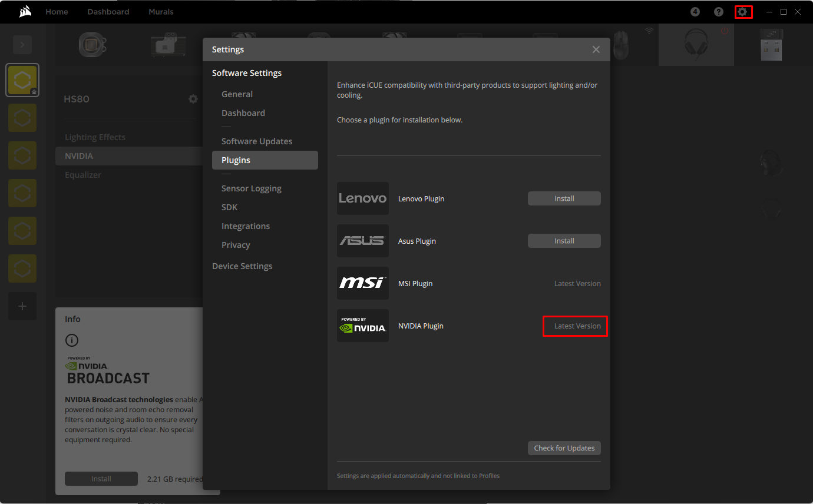Click the Info panel heading
This screenshot has width=813, height=504.
click(72, 319)
